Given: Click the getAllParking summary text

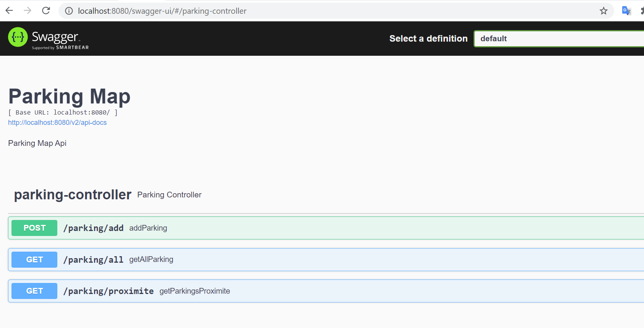Looking at the screenshot, I should point(151,259).
